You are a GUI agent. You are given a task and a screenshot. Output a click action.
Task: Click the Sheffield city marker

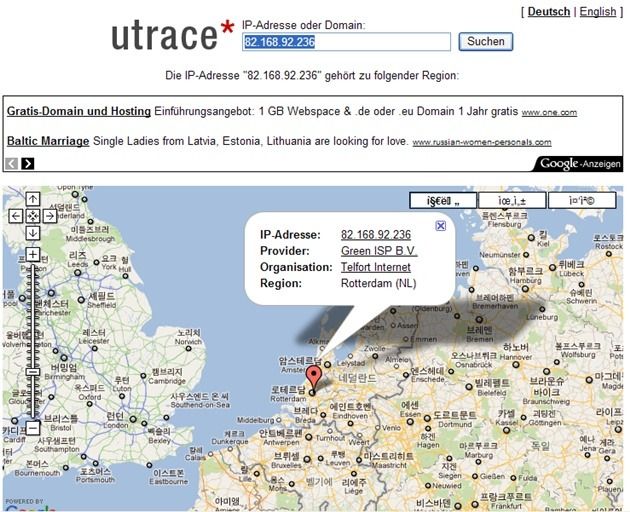click(82, 300)
